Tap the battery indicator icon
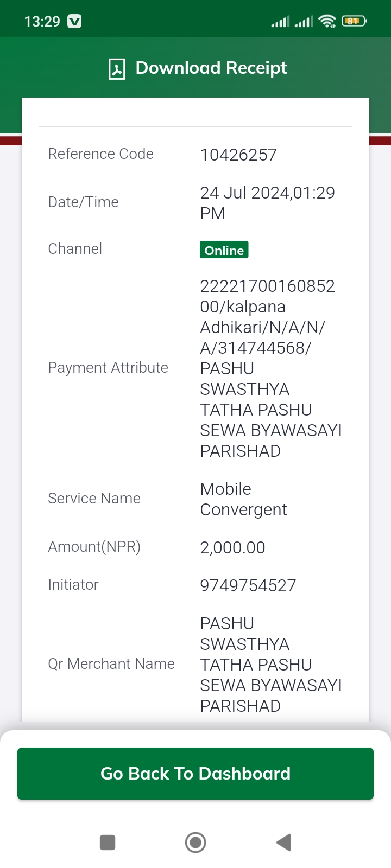This screenshot has width=391, height=868. (x=354, y=21)
